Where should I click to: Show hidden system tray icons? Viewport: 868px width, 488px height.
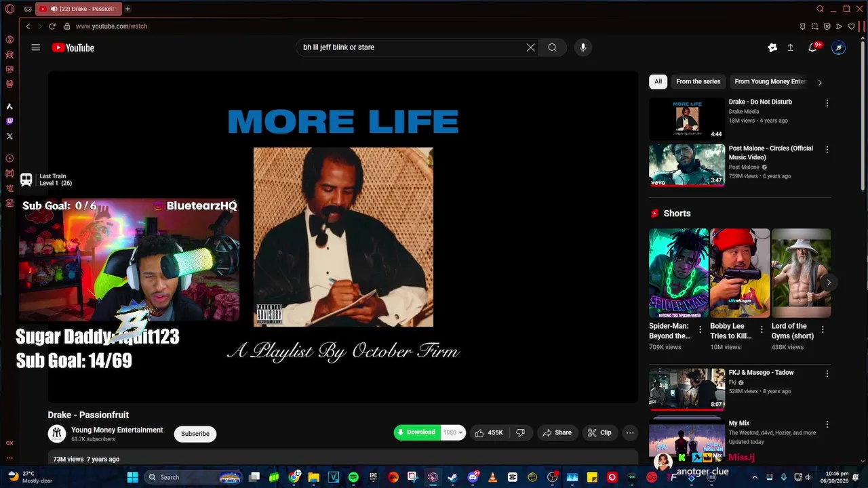coord(755,477)
